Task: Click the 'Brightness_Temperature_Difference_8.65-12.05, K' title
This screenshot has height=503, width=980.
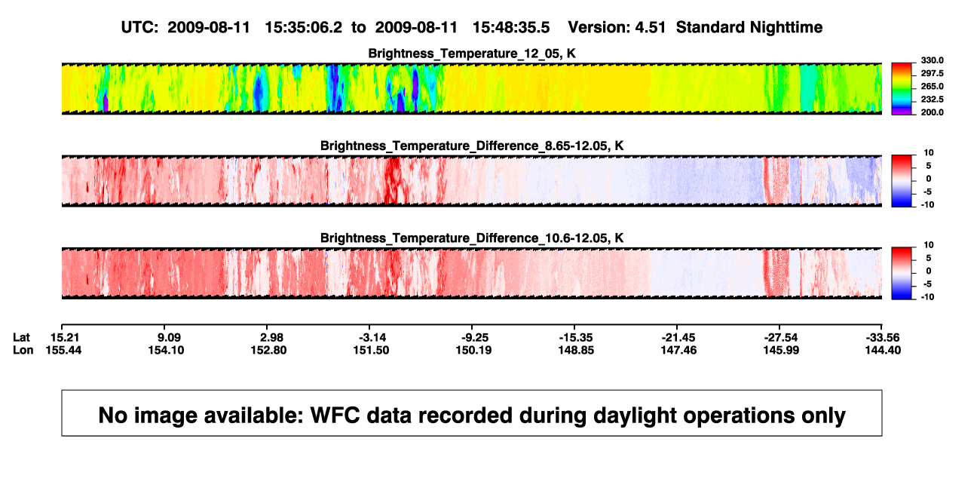Action: click(x=472, y=146)
